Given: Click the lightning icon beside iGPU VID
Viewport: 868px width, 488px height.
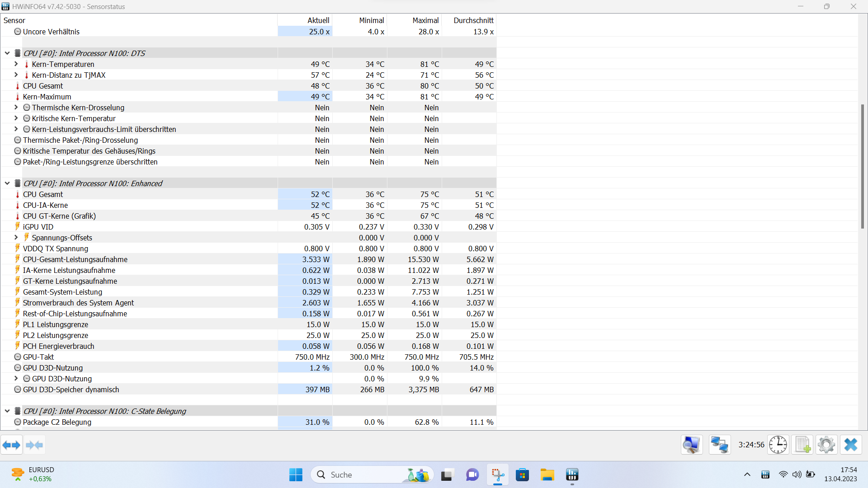Looking at the screenshot, I should [x=18, y=227].
